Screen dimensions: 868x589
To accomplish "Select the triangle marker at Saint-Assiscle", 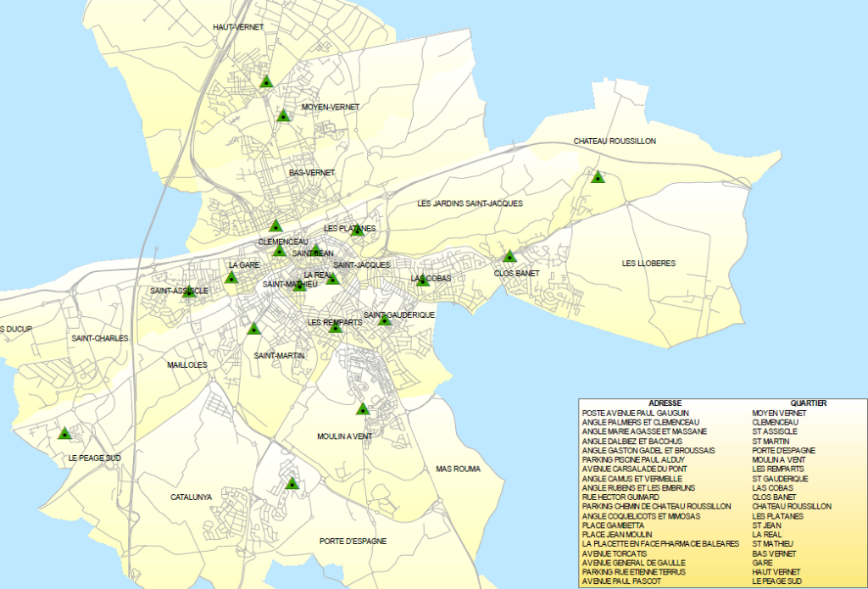I will pos(190,292).
